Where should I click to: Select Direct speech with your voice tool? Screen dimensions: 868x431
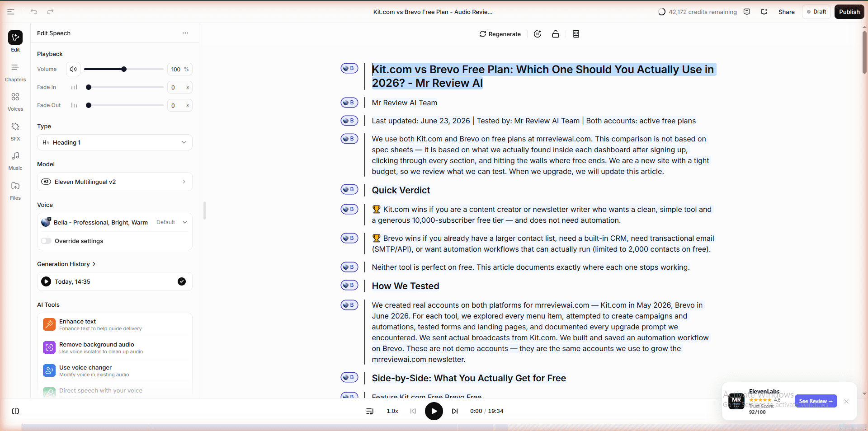(x=115, y=391)
